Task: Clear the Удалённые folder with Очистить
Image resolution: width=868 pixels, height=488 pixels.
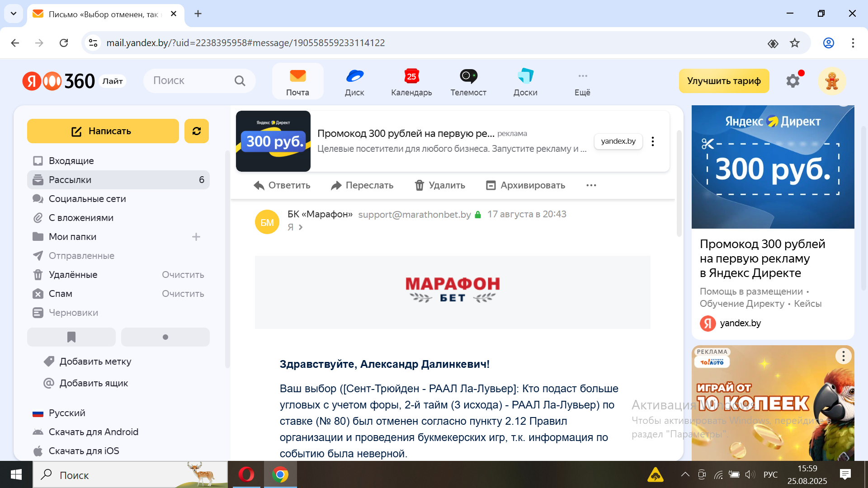Action: 183,275
